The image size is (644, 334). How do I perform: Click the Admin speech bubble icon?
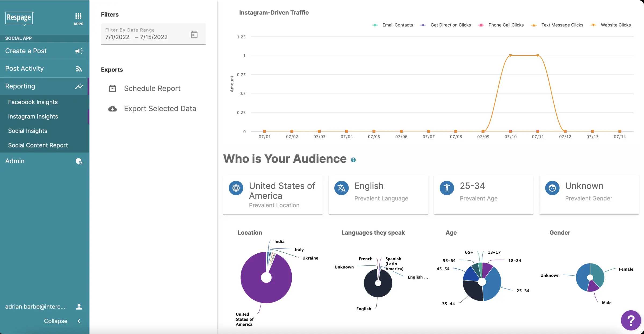point(78,161)
